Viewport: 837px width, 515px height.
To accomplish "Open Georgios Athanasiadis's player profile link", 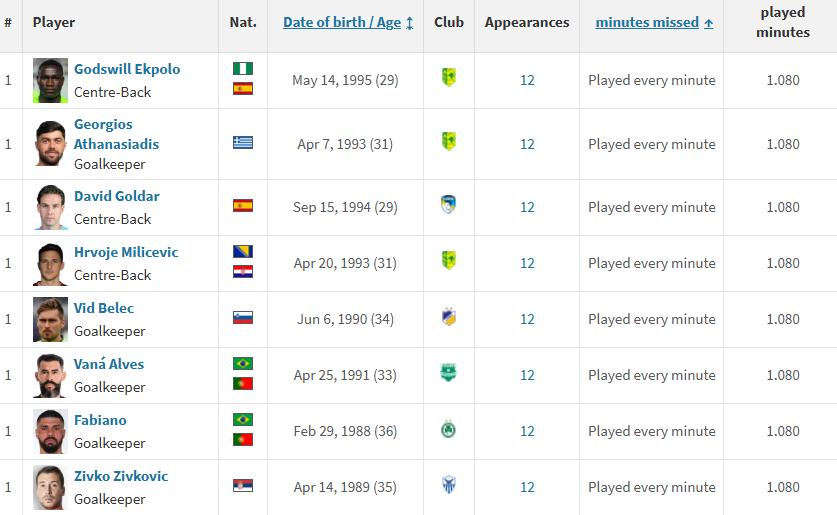I will [x=116, y=134].
